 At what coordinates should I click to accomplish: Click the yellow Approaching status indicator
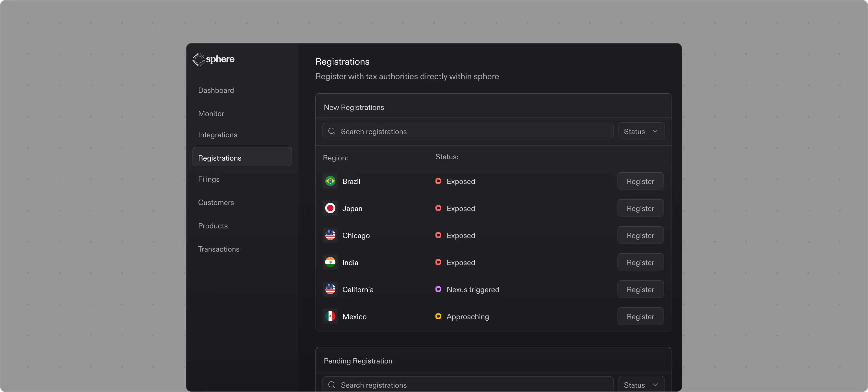tap(438, 316)
